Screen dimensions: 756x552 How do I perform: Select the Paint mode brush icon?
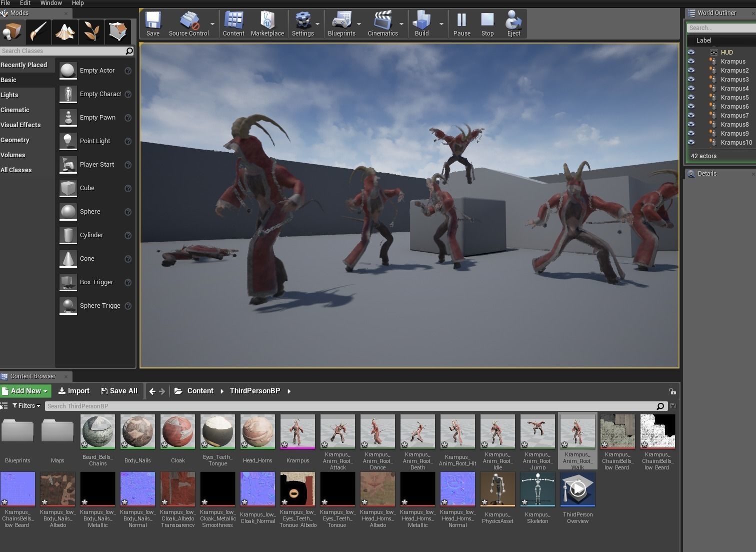click(38, 32)
